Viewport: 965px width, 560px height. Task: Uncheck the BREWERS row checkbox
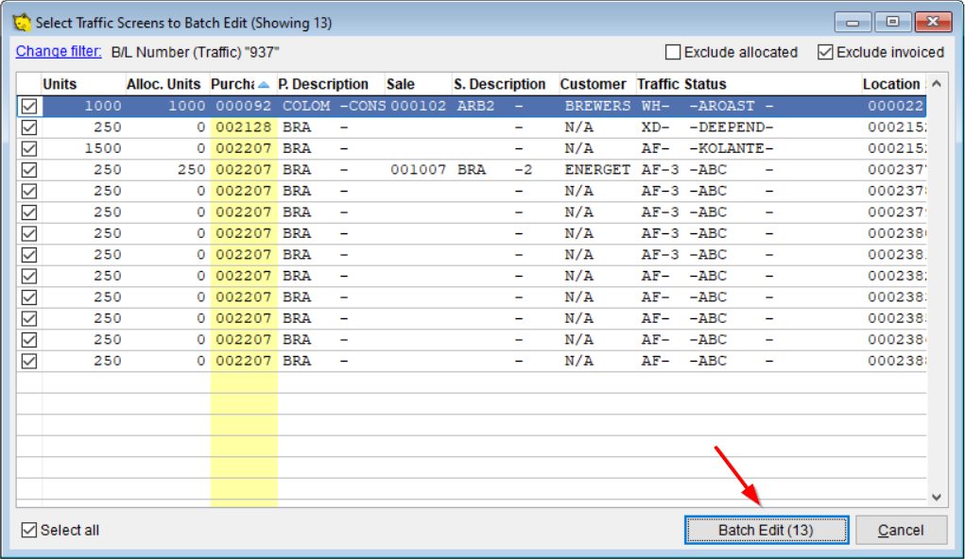coord(29,107)
